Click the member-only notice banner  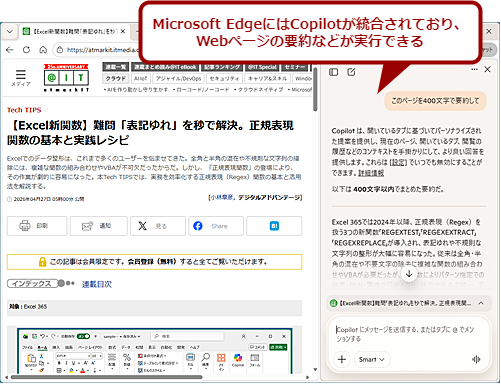tap(154, 262)
